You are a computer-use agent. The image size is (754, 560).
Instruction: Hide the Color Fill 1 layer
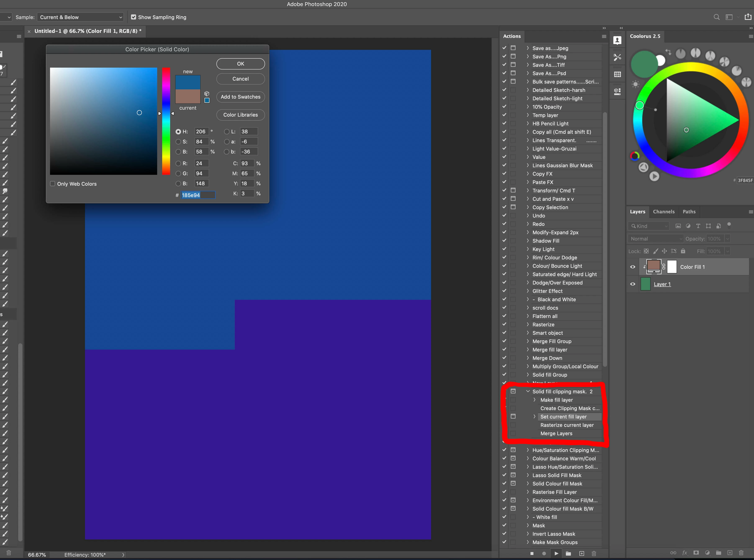pyautogui.click(x=632, y=267)
